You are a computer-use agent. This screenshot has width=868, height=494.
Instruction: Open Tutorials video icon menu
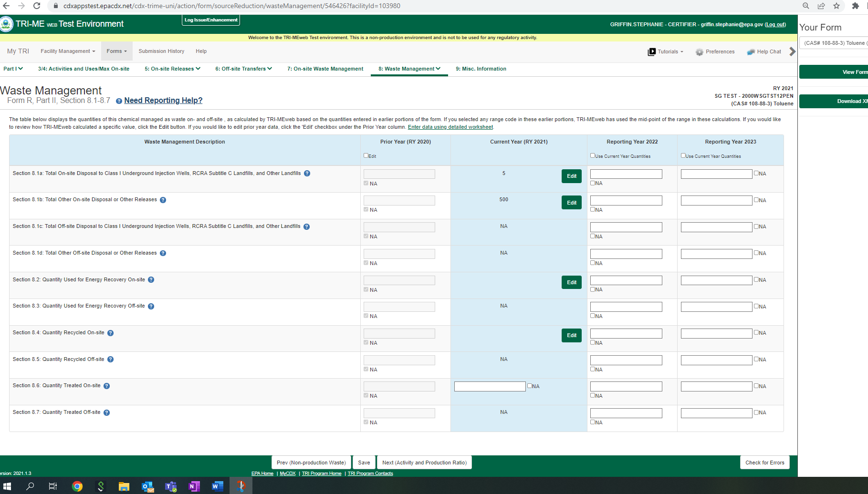[x=651, y=52]
